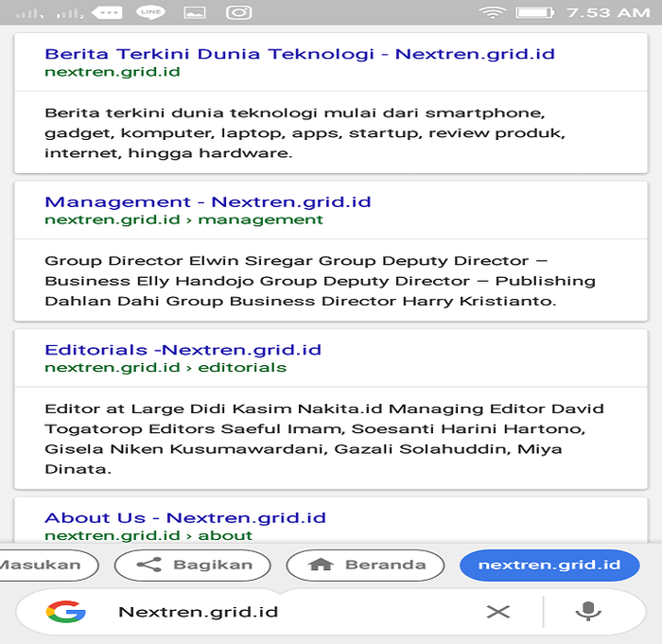Open Editorials -Nextren.grid.id result
The image size is (662, 644).
click(183, 350)
